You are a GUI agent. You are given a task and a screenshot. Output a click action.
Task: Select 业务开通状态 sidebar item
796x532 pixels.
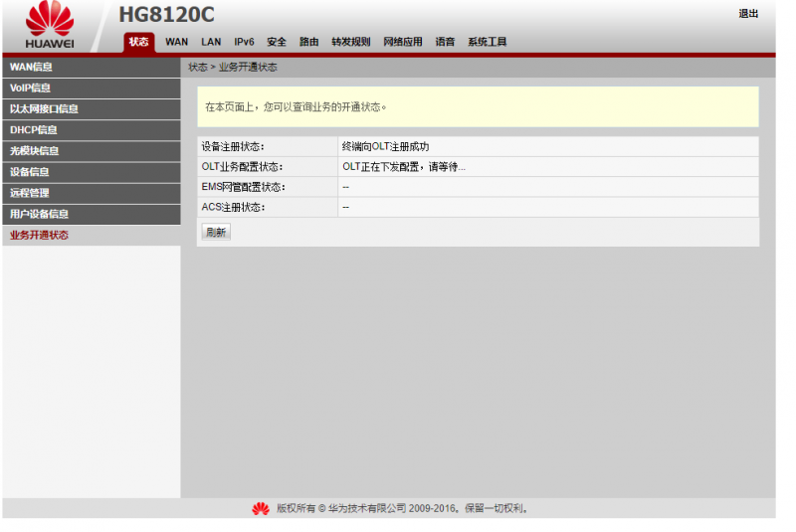coord(92,236)
